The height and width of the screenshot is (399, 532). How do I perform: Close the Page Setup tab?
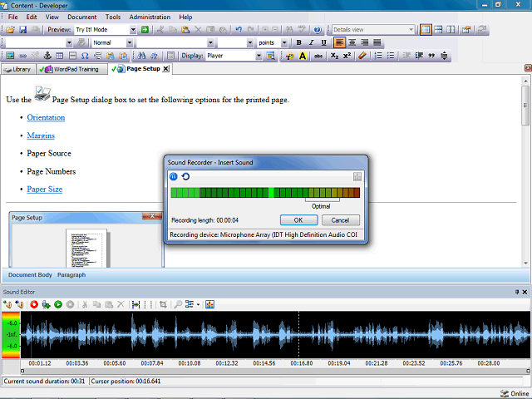click(165, 69)
